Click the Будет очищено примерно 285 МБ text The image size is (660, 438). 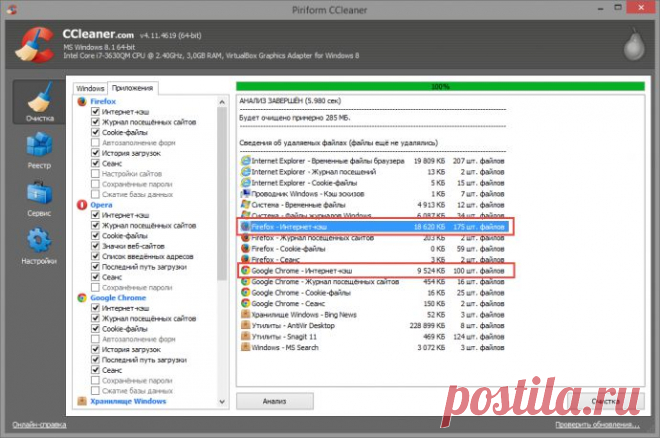[295, 117]
